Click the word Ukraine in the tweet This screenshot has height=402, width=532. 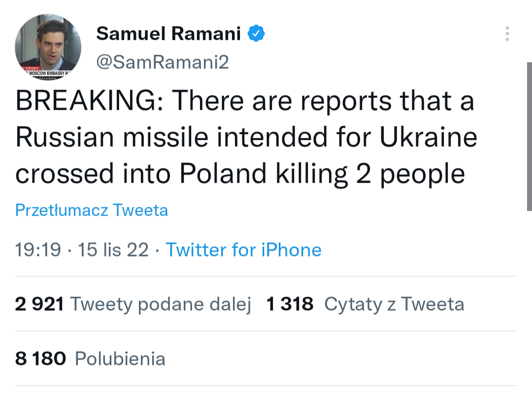coord(429,137)
